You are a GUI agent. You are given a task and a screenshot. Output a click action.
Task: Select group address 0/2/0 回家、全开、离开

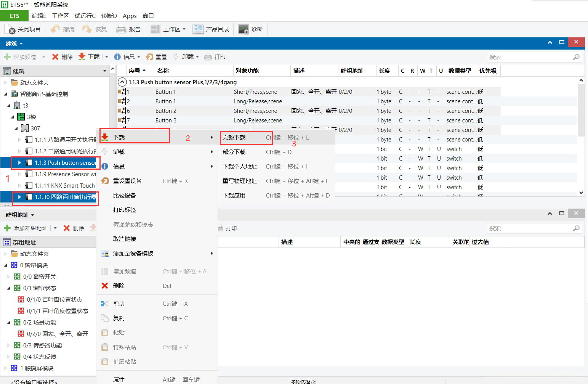coord(57,334)
